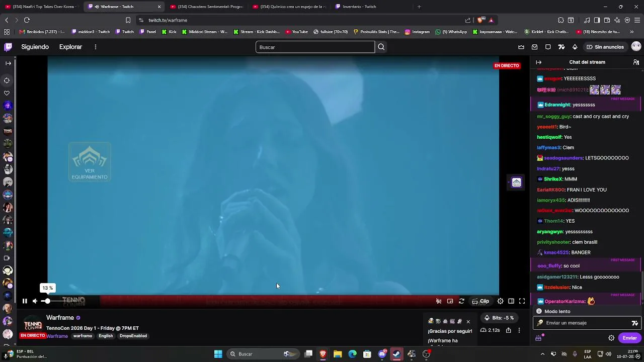Focus the Twitch Buscar search field
Viewport: 644px width, 362px height.
point(315,47)
